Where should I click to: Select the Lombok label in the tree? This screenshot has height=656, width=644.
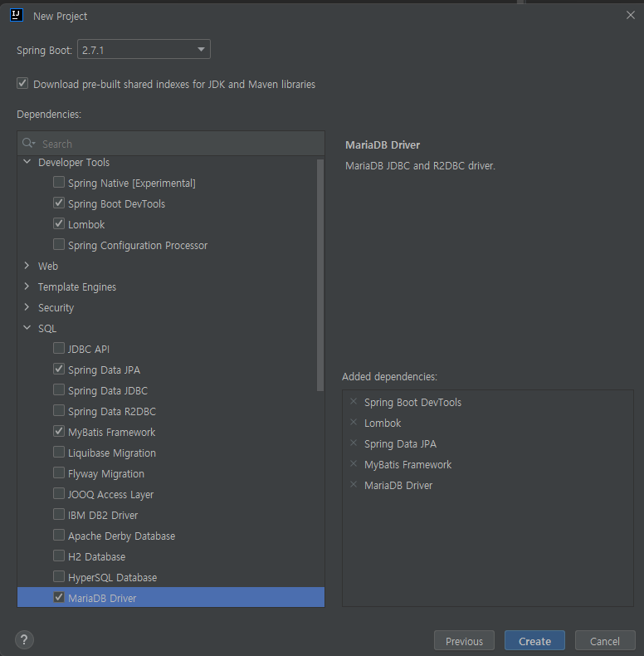[x=86, y=225]
